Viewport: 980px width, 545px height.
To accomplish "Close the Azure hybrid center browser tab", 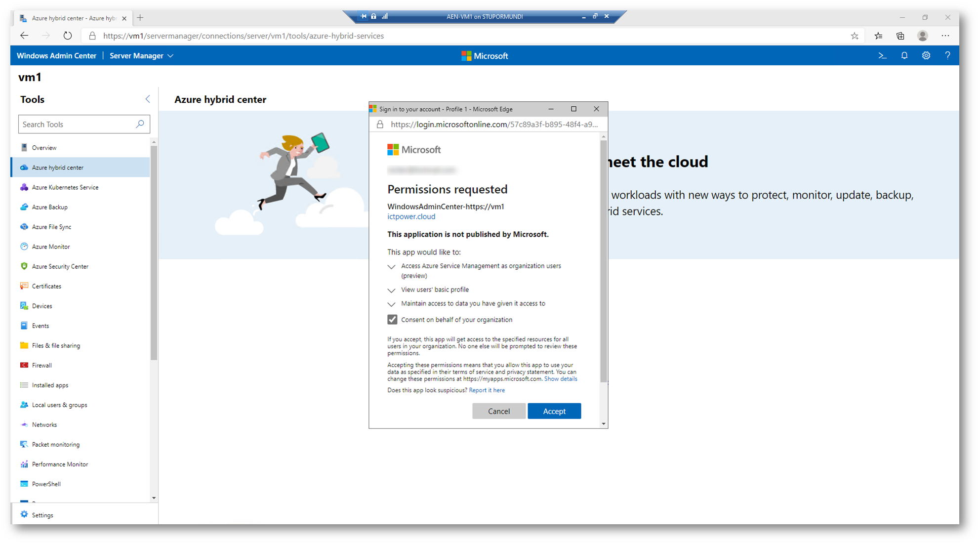I will point(124,18).
